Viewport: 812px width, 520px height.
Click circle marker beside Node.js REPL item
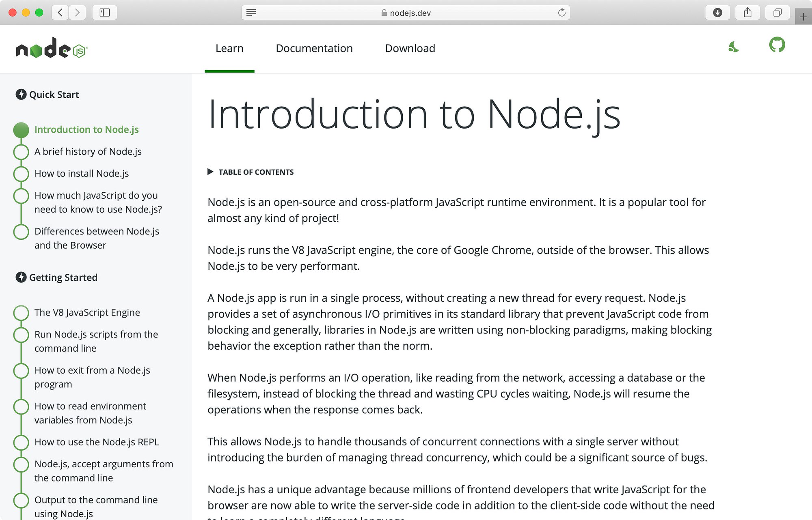(21, 443)
